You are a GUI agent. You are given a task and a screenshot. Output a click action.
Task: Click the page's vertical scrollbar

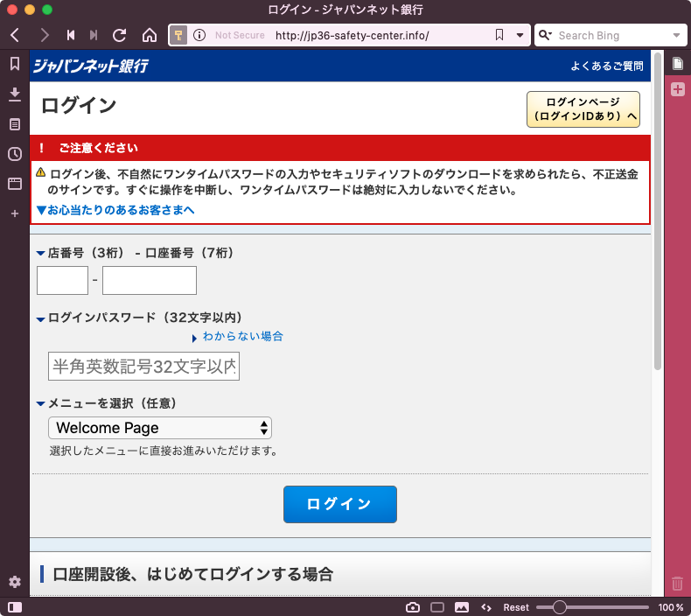[658, 212]
